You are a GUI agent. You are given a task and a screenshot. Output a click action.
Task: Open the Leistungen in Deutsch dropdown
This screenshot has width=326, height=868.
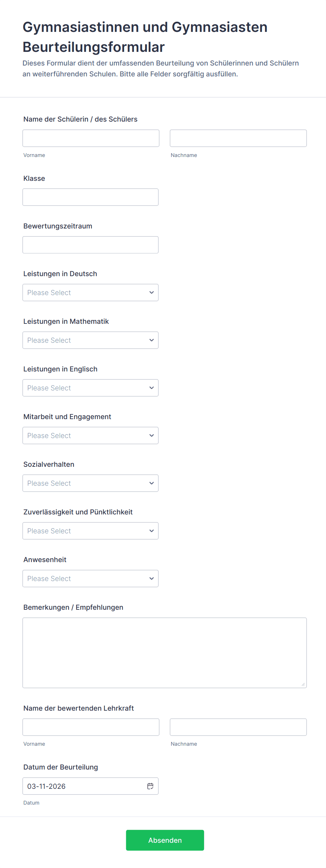(90, 293)
